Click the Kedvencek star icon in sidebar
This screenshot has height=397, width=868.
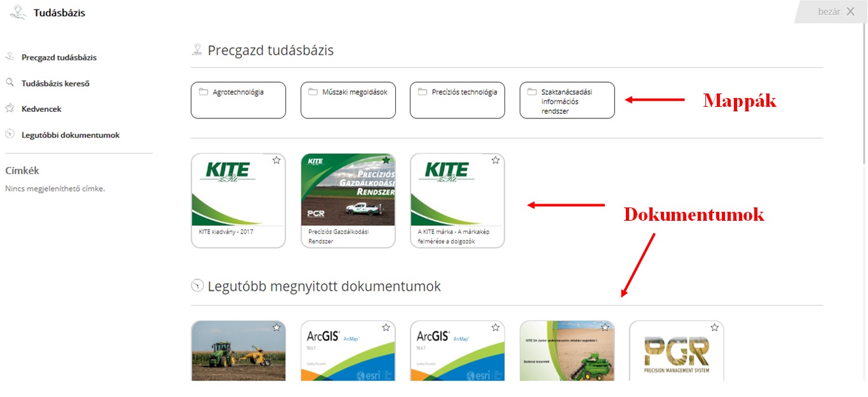click(10, 109)
